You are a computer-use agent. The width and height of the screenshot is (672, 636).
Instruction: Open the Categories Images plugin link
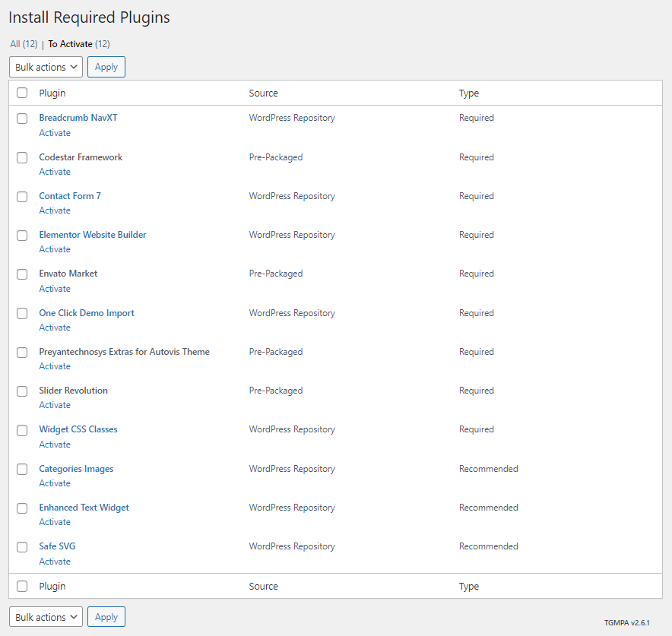tap(76, 469)
